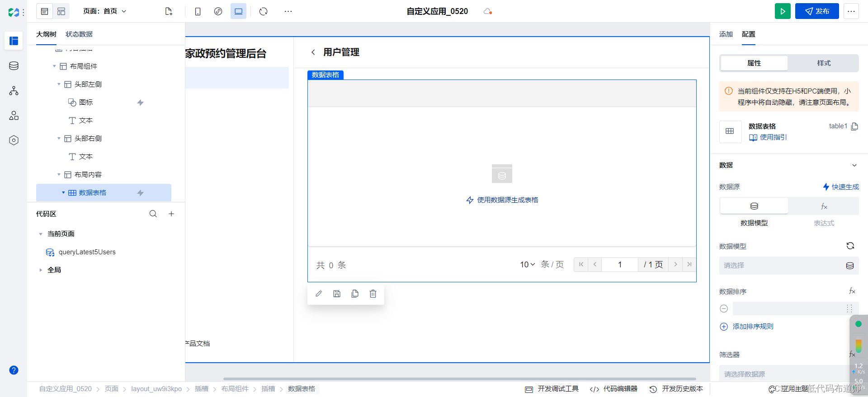868x397 pixels.
Task: Collapse the 当前页面 code section
Action: point(41,234)
